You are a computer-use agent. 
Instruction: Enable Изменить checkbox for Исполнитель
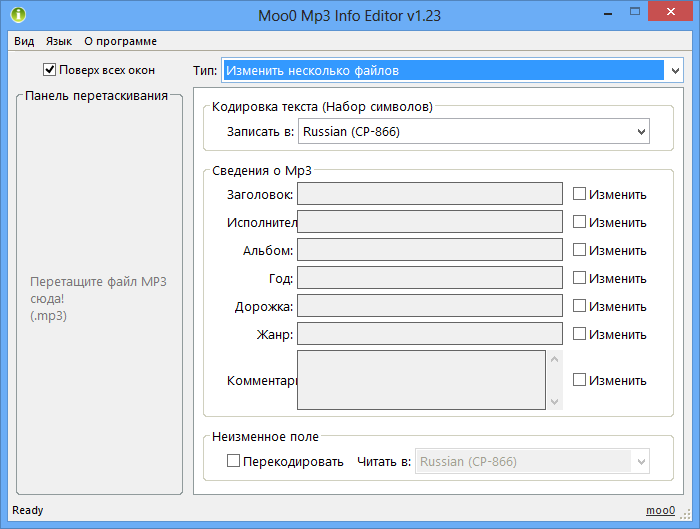point(579,221)
